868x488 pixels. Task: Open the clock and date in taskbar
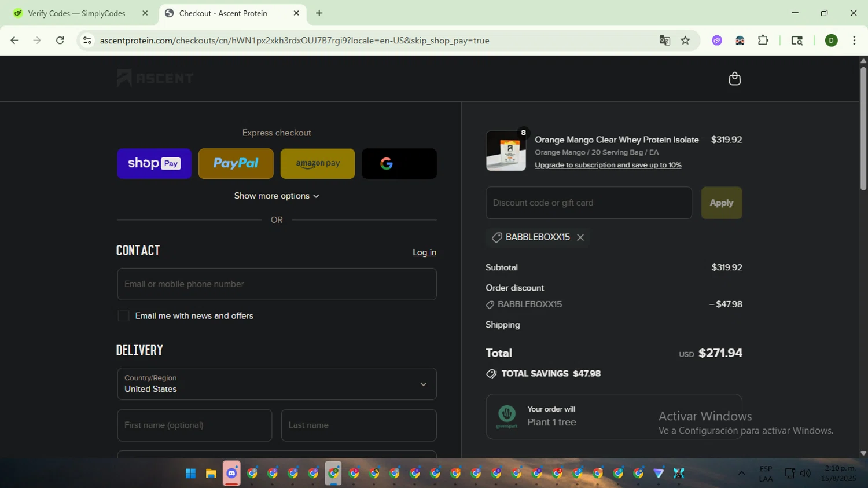(838, 474)
